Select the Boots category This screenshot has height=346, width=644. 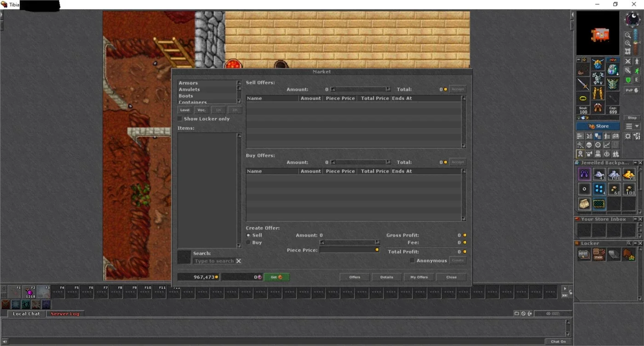tap(186, 96)
